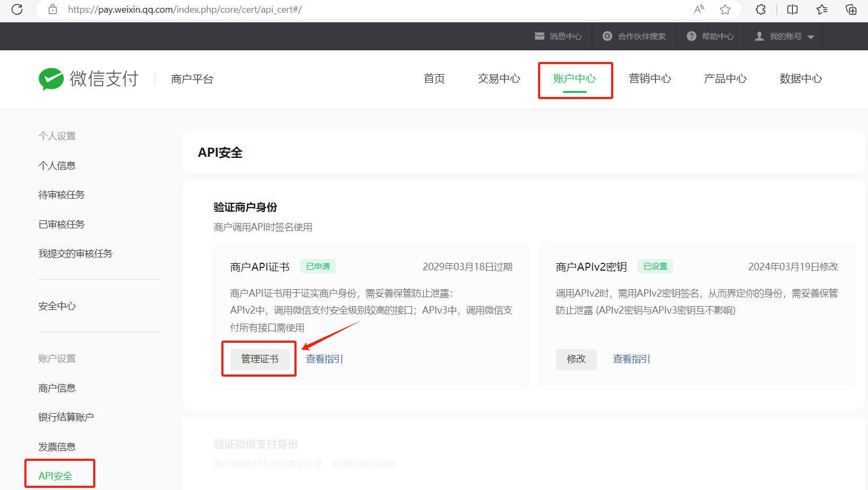Open 发票信息 sidebar item
This screenshot has height=490, width=868.
tap(57, 447)
